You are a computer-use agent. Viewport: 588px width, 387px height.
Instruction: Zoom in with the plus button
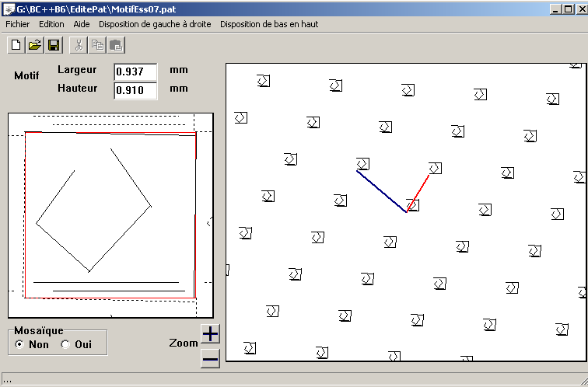pyautogui.click(x=211, y=334)
